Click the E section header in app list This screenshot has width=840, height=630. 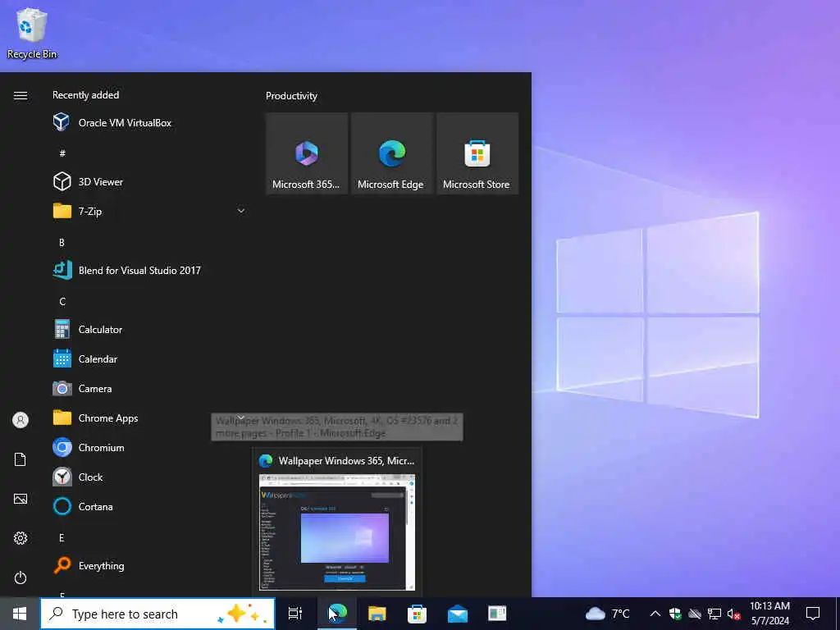(62, 537)
